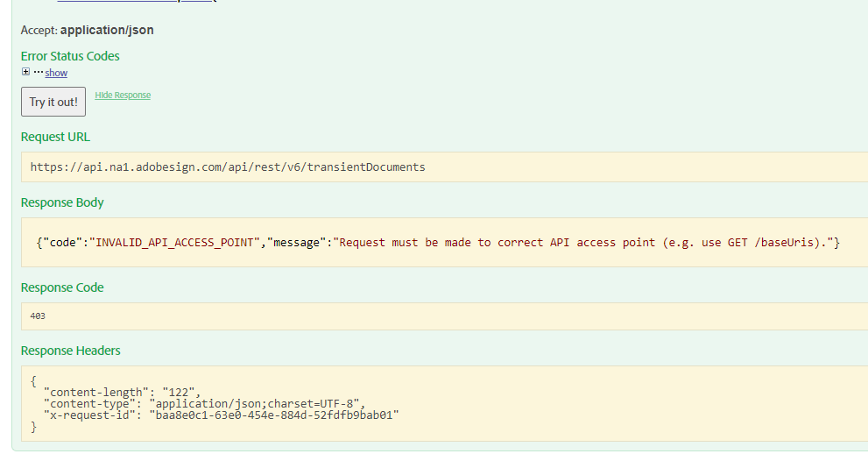The image size is (868, 461).
Task: Click the "Accept: application/json" text
Action: 87,30
